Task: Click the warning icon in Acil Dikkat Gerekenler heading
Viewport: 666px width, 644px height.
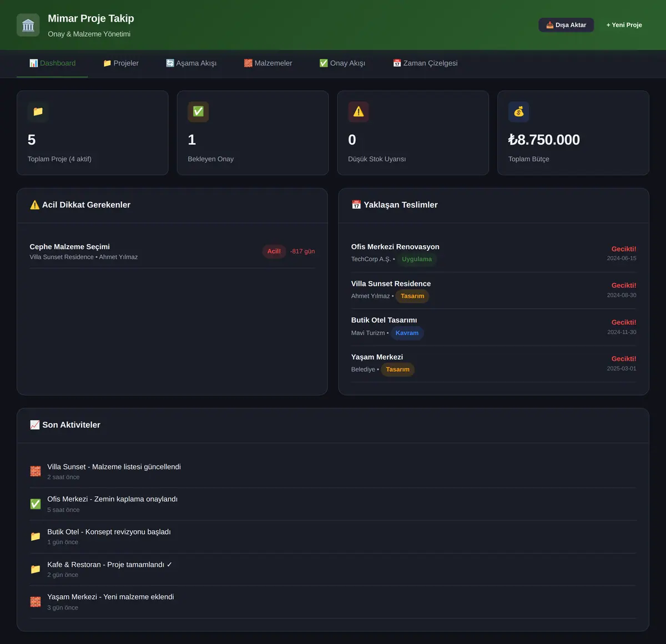Action: 34,205
